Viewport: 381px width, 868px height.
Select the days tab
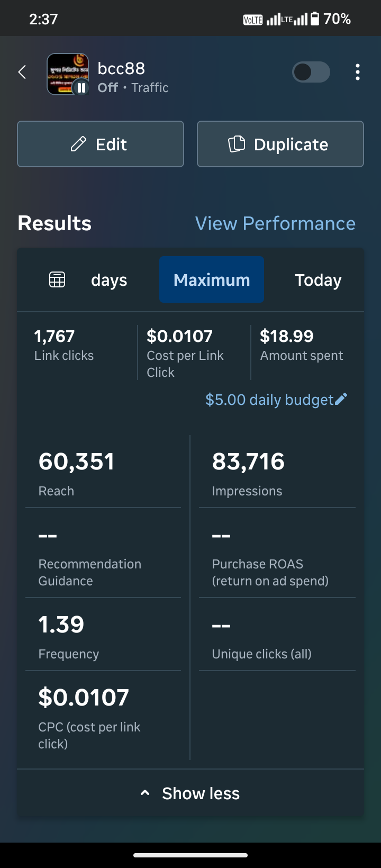pyautogui.click(x=109, y=279)
